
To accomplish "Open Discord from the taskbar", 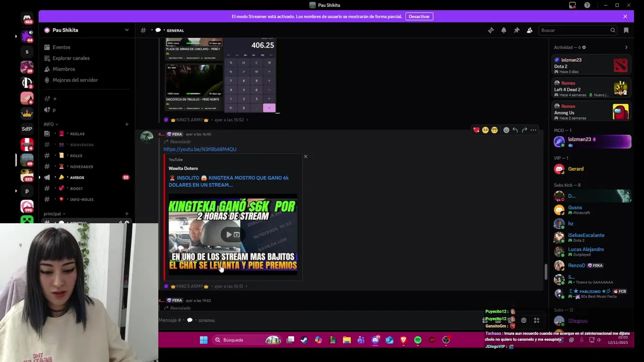I will point(375,340).
